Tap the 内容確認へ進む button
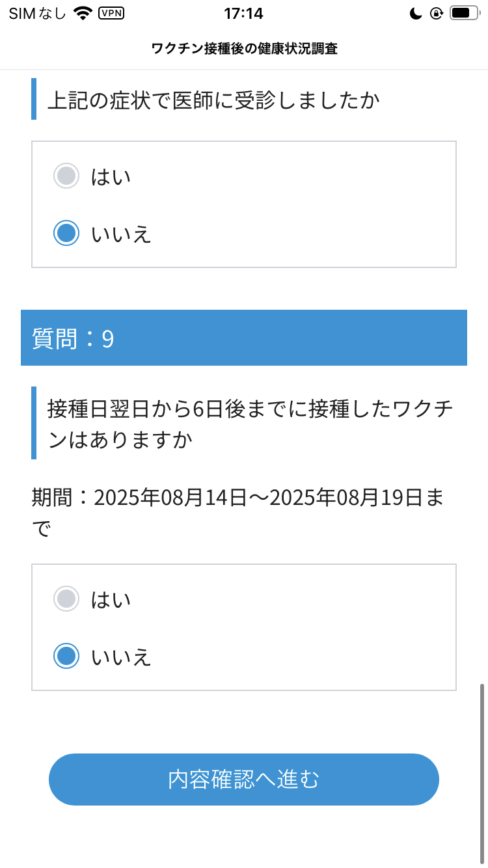 [243, 779]
